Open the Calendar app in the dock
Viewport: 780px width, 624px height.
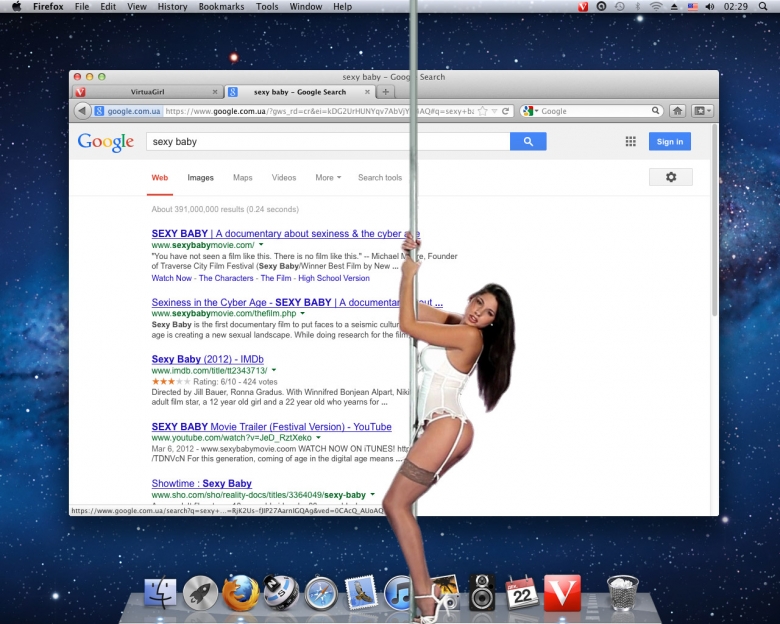522,592
